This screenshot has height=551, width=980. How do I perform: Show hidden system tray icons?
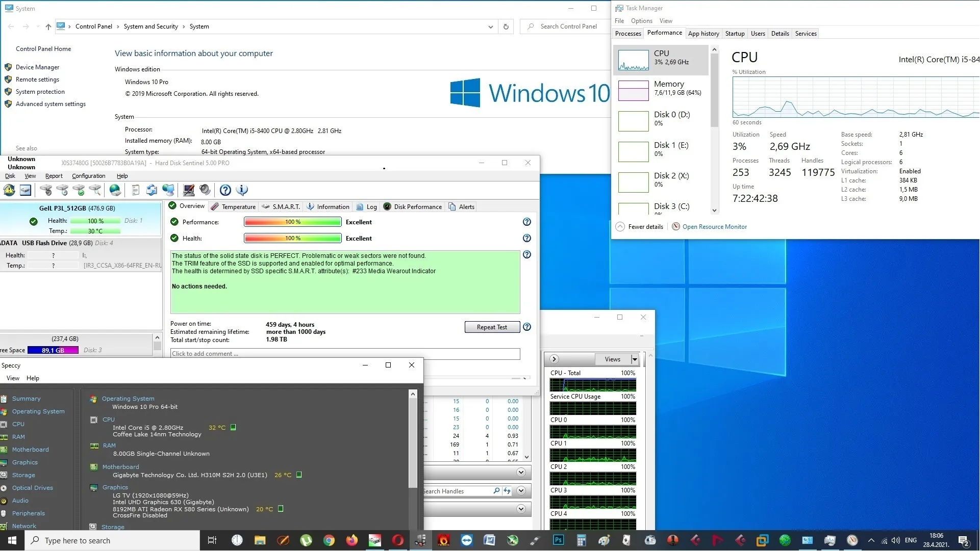click(871, 540)
